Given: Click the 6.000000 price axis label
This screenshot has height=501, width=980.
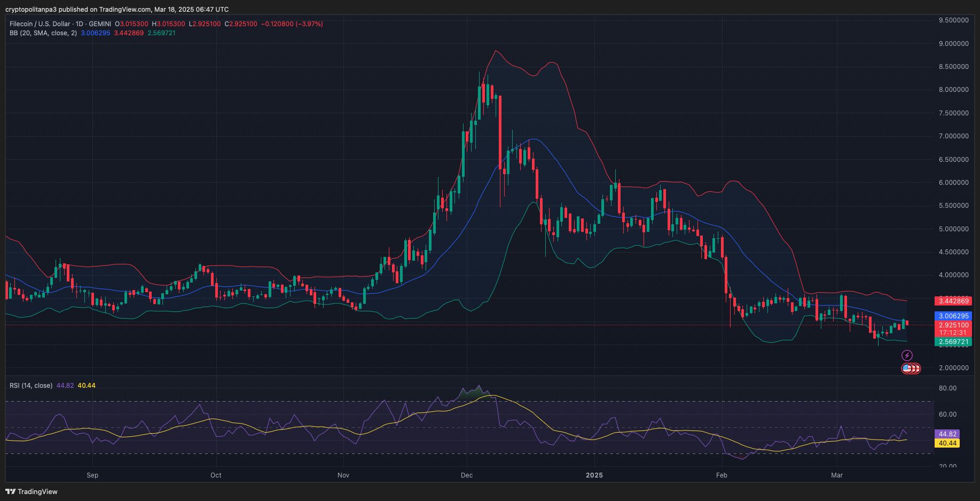Looking at the screenshot, I should pos(954,183).
